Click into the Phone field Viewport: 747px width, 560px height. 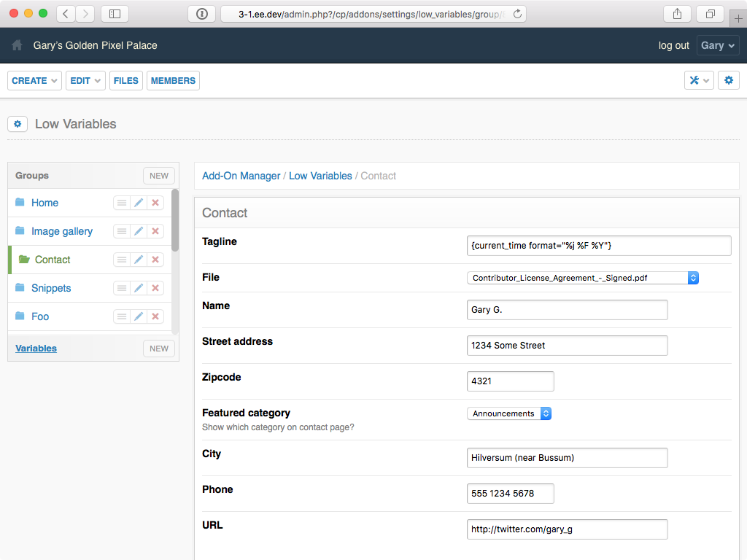(x=510, y=494)
